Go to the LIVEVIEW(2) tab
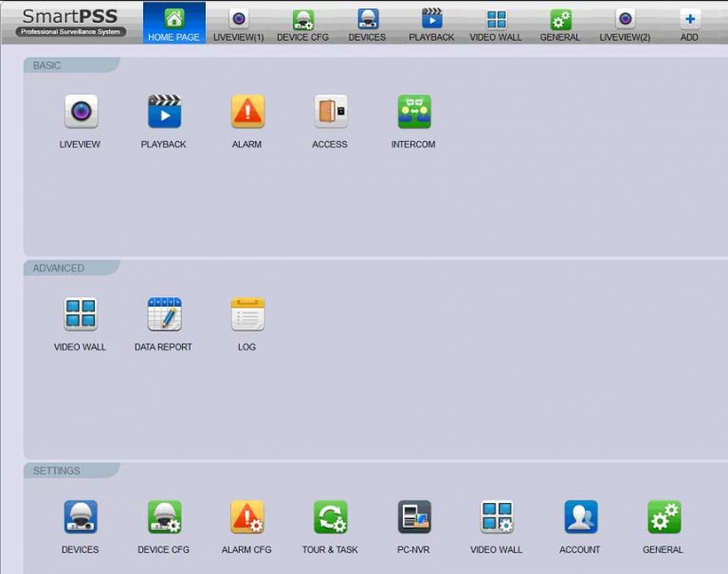The height and width of the screenshot is (574, 728). 625,24
